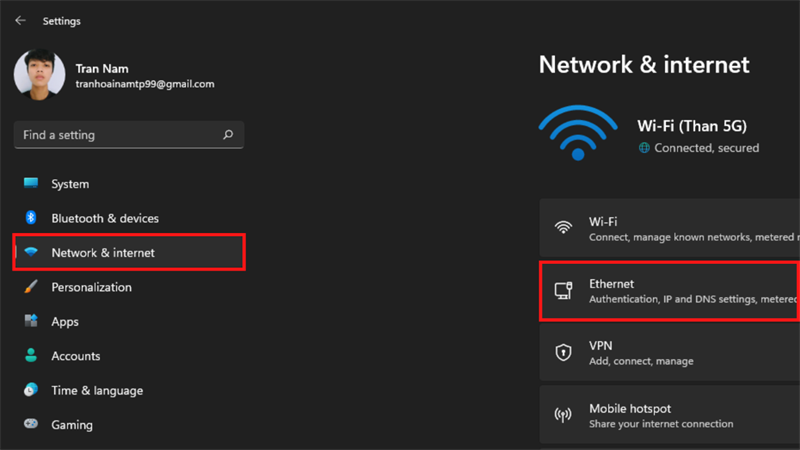Click the search magnifier icon
Screen dimensions: 800x450
click(x=228, y=135)
